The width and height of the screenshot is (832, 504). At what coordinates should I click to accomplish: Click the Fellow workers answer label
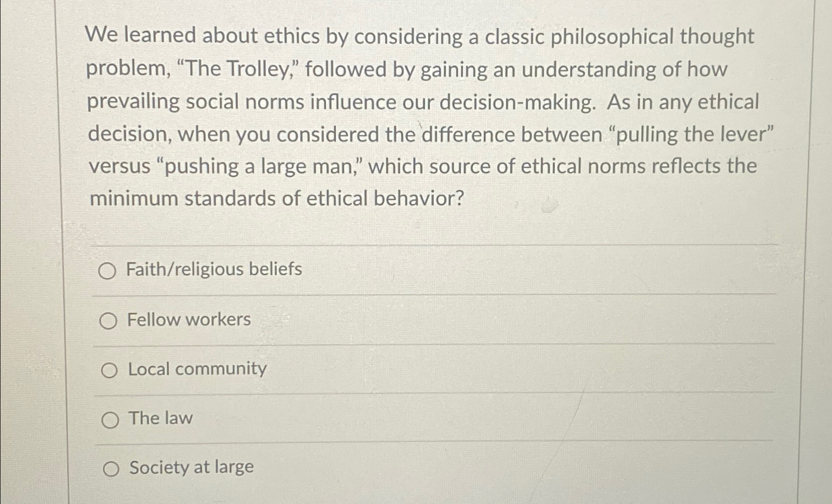[188, 319]
